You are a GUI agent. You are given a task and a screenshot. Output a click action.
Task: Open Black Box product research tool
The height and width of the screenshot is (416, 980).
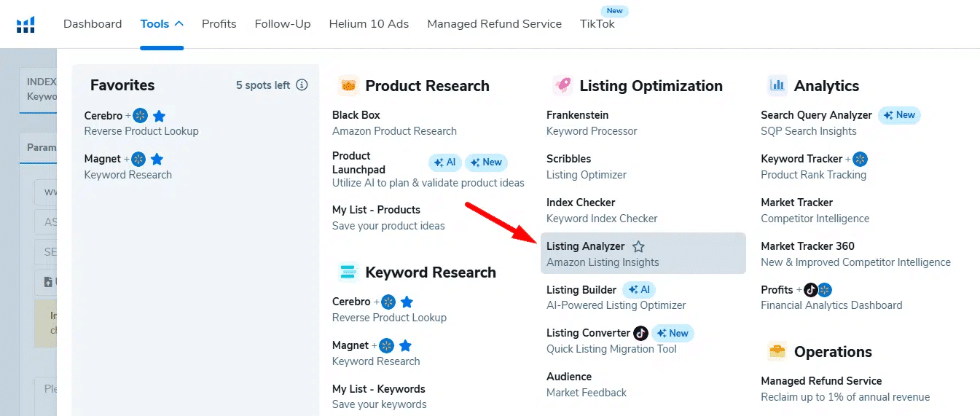[356, 115]
